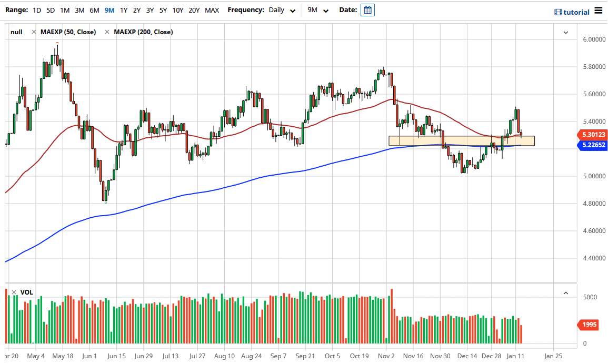Open the 9M period dropdown

pos(316,9)
